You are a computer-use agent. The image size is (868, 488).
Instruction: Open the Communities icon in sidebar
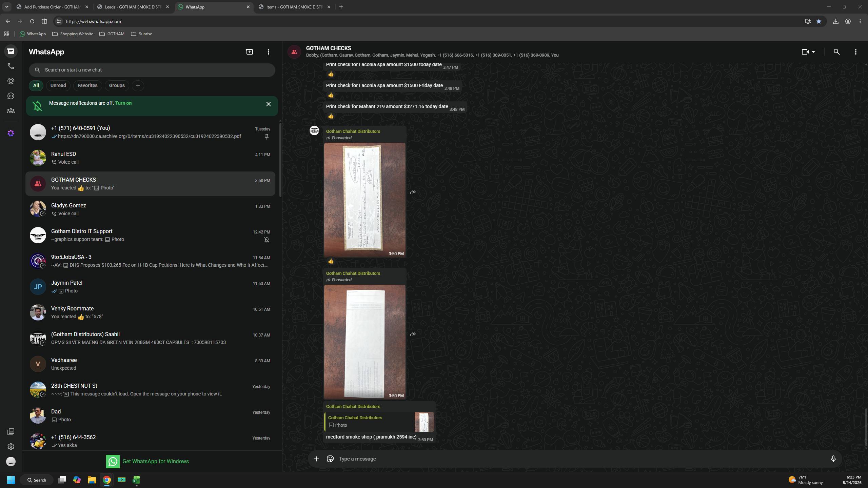pos(11,111)
